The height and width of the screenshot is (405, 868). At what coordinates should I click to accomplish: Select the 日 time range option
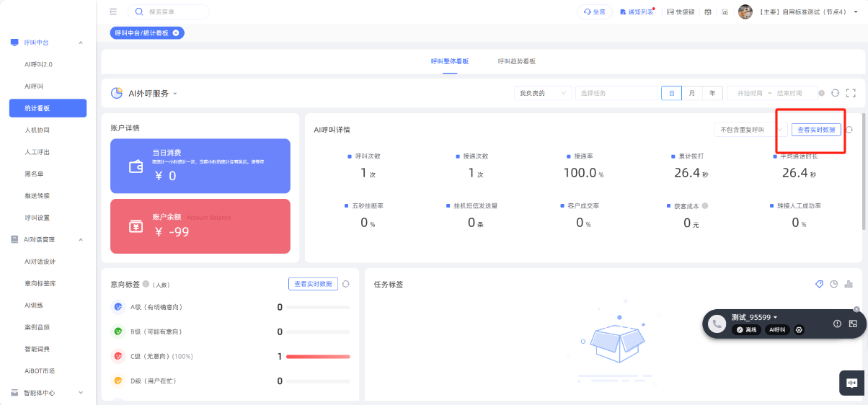(x=671, y=93)
